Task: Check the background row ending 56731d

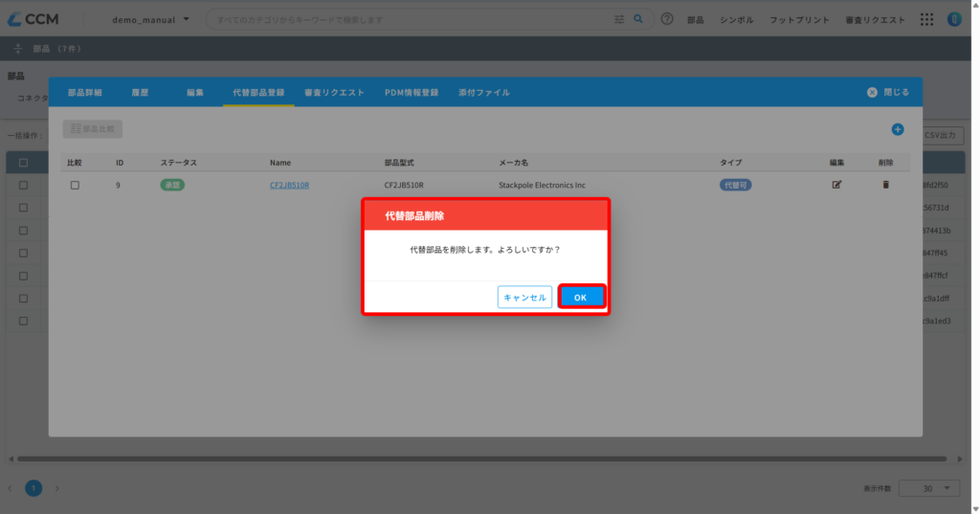Action: point(23,208)
